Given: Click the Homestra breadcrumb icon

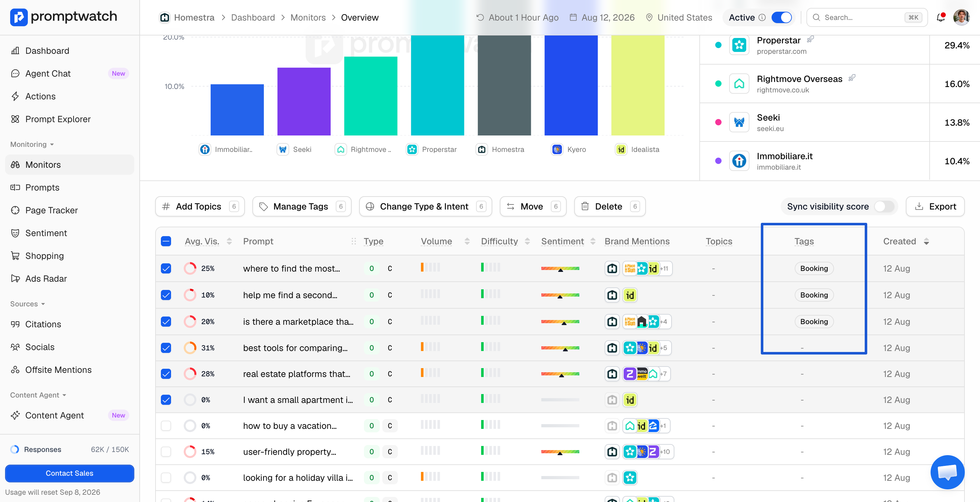Looking at the screenshot, I should tap(164, 17).
